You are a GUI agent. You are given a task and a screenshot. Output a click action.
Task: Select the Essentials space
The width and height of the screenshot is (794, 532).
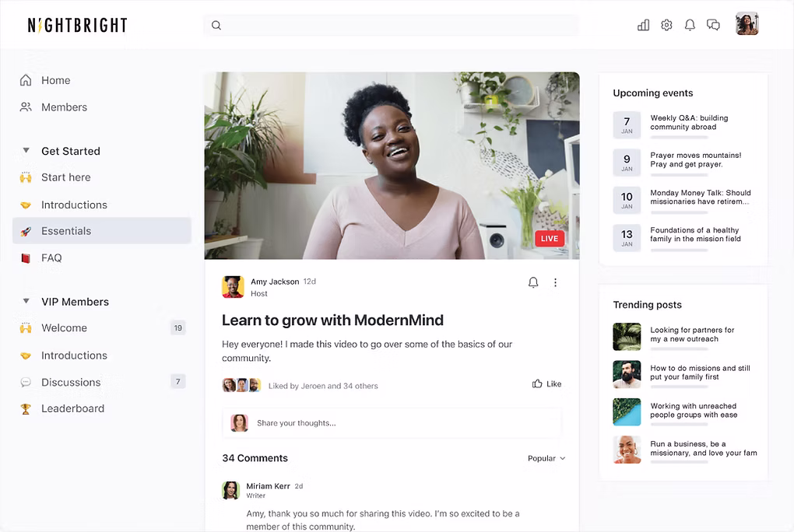[x=101, y=231]
